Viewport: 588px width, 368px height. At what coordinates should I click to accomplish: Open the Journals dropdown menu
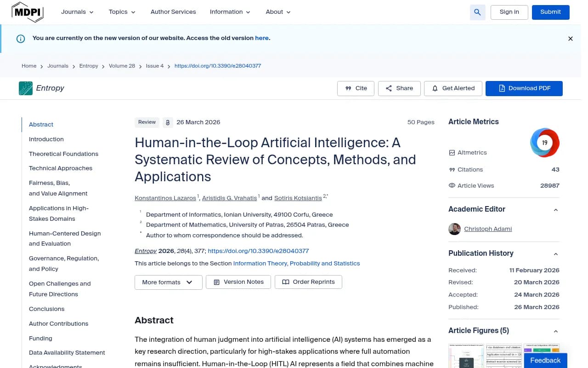[x=78, y=12]
